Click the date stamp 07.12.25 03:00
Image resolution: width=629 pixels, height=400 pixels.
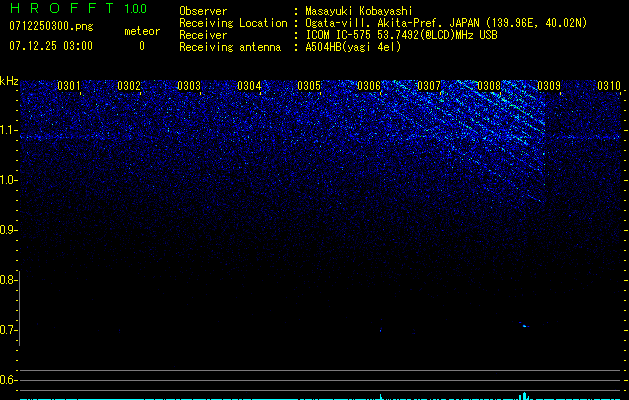(51, 46)
